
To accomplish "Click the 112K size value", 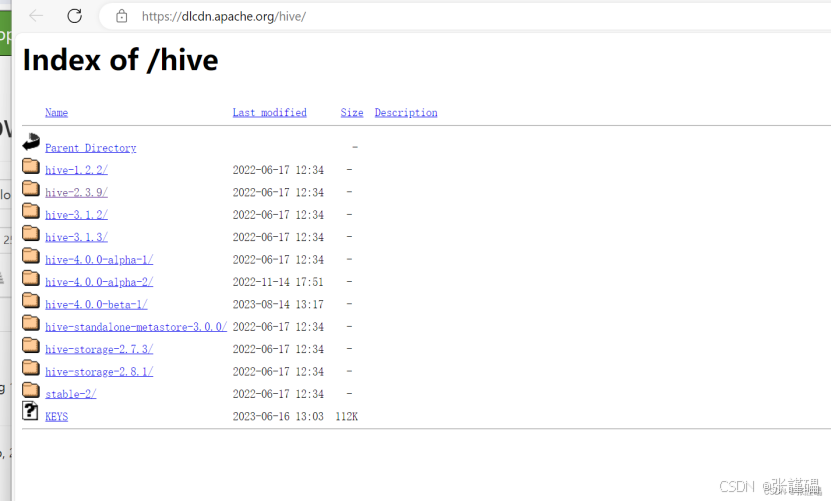I will 347,416.
